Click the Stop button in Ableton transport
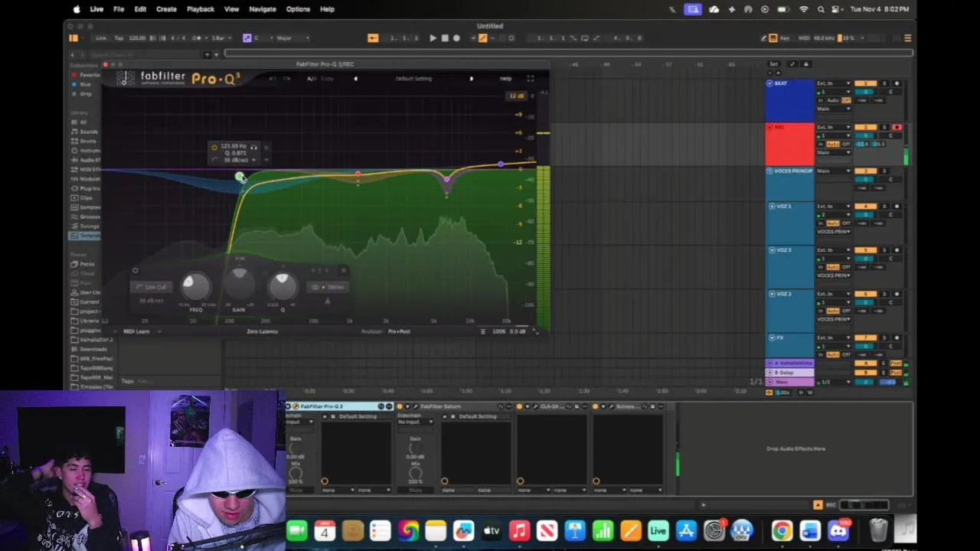Viewport: 980px width, 551px height. coord(445,38)
